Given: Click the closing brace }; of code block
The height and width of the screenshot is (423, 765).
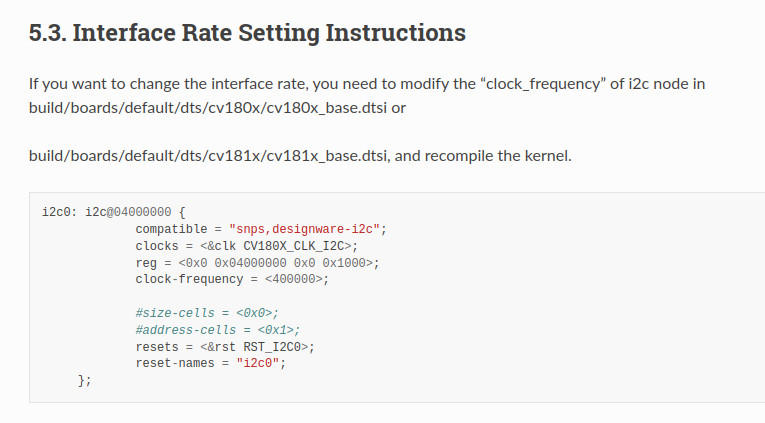Looking at the screenshot, I should click(x=84, y=381).
